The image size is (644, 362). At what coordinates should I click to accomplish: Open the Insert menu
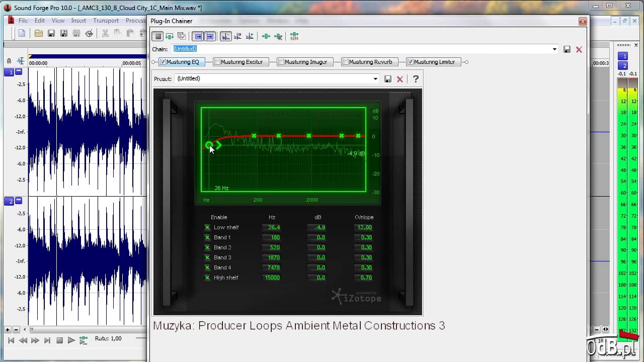pyautogui.click(x=78, y=21)
